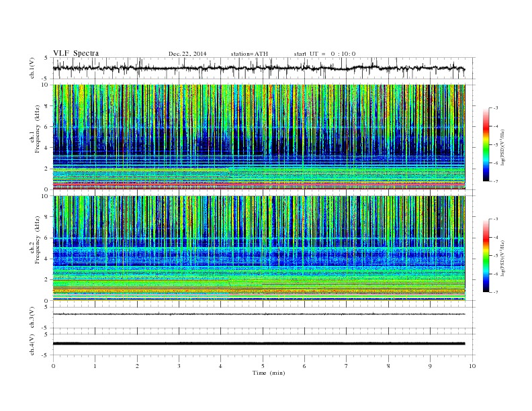
Task: Click the 'station=ATH' label
Action: 249,54
